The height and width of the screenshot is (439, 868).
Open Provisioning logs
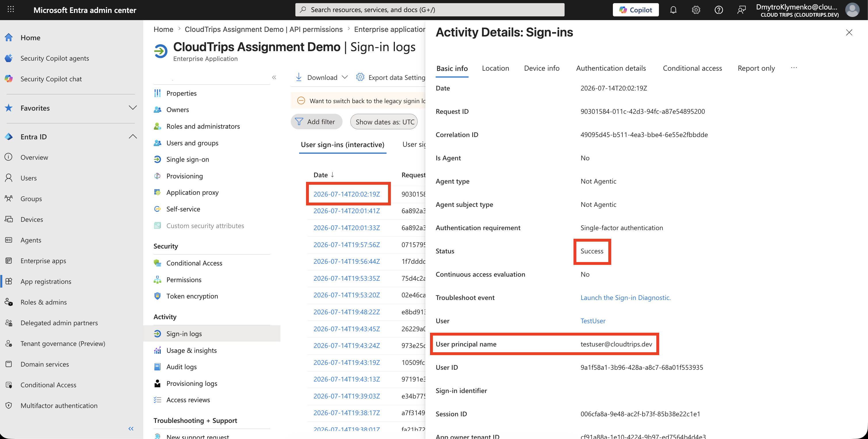tap(192, 383)
